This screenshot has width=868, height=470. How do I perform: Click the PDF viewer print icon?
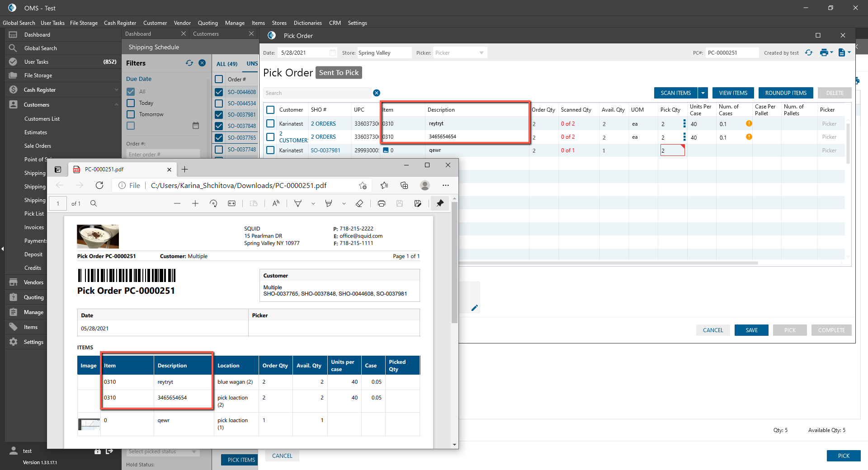point(382,204)
